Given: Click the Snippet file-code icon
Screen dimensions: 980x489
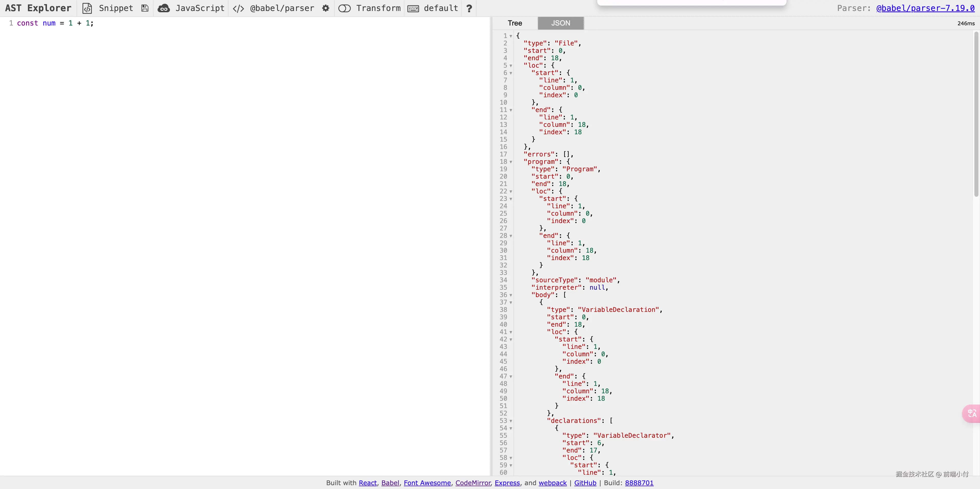Looking at the screenshot, I should click(87, 8).
